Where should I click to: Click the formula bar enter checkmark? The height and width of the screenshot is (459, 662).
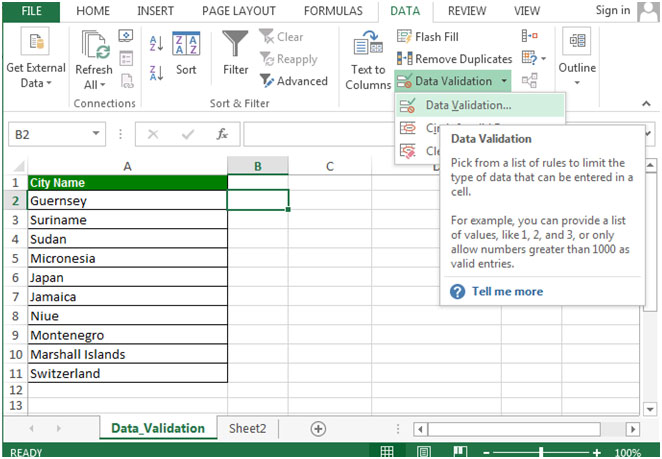coord(187,135)
